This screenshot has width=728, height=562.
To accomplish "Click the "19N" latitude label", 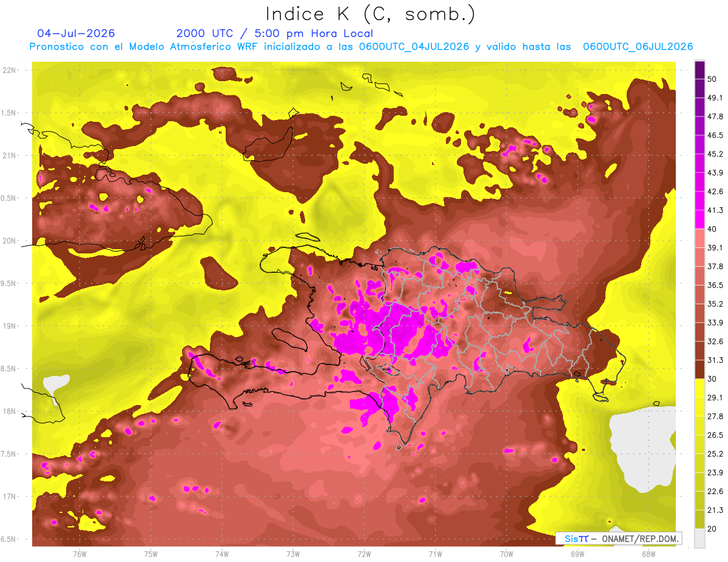I will 9,326.
